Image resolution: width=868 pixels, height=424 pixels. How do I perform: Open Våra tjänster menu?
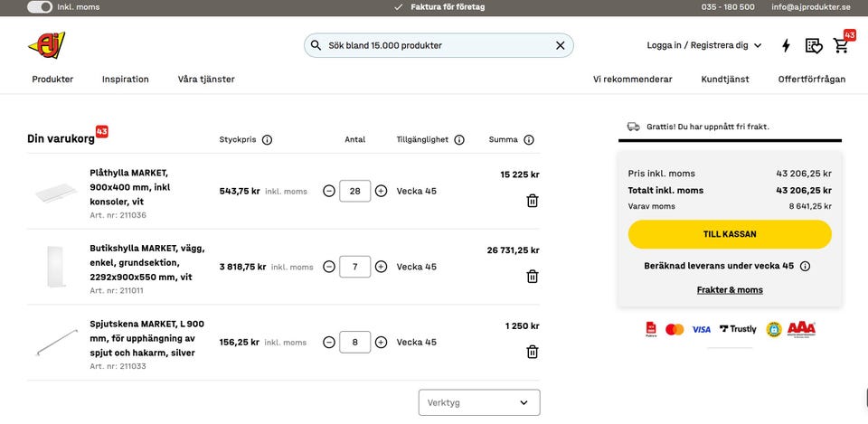click(x=206, y=80)
